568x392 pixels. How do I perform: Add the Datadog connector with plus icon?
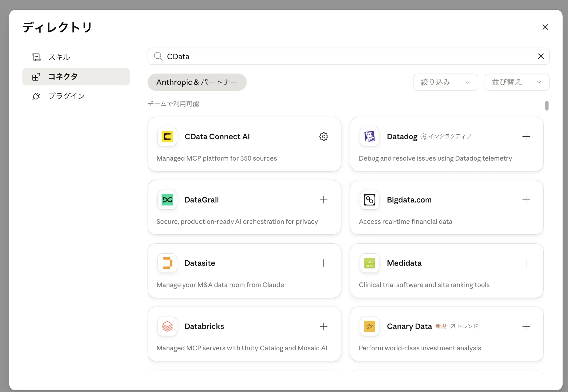click(x=526, y=137)
